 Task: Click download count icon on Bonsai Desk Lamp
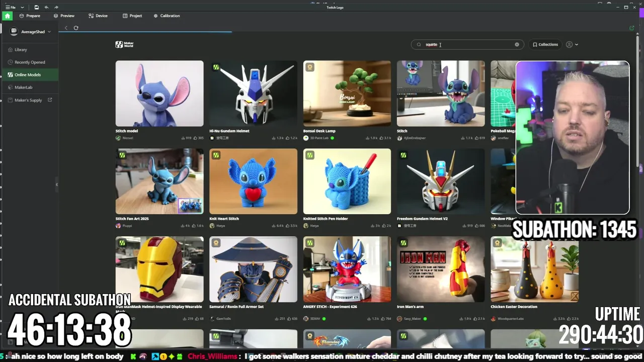(x=368, y=138)
